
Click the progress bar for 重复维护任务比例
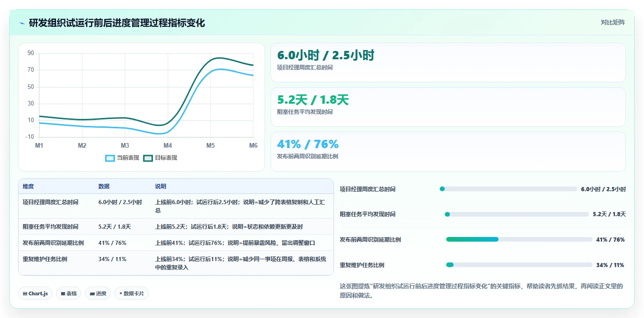pyautogui.click(x=519, y=265)
